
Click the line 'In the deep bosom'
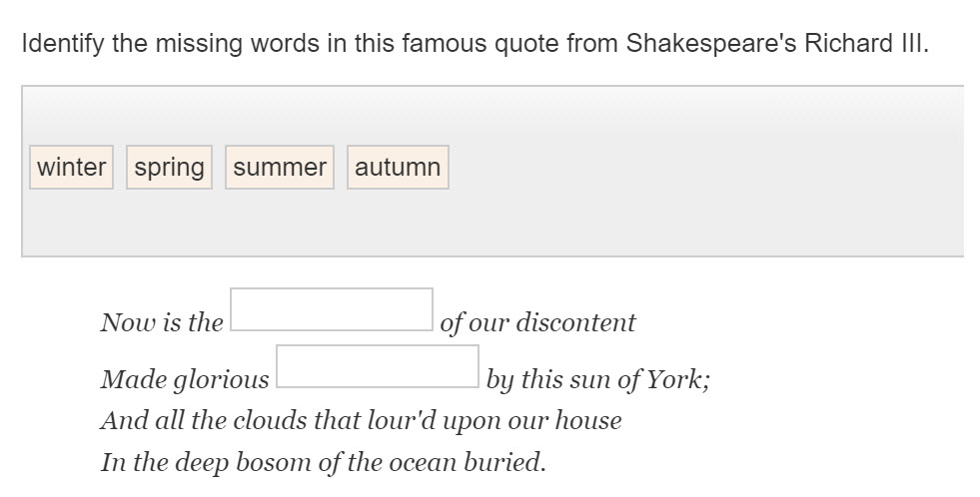[324, 462]
